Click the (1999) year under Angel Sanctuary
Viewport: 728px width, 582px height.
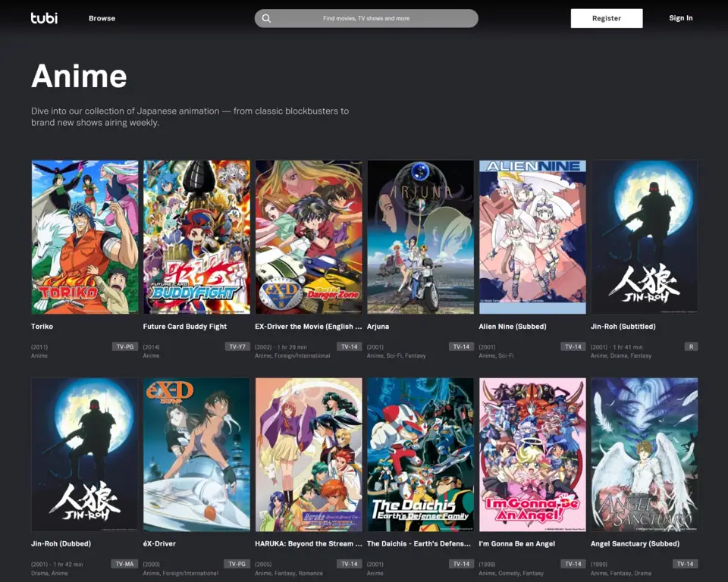[599, 565]
